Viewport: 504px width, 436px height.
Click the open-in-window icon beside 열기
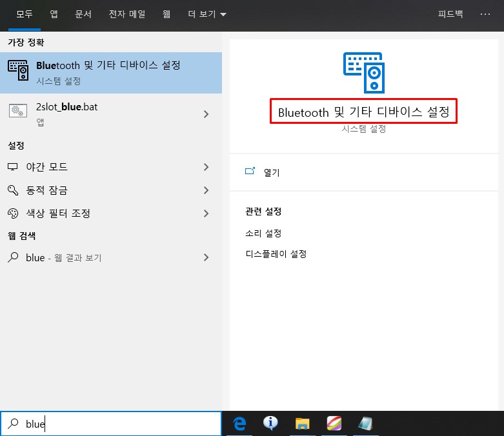250,171
